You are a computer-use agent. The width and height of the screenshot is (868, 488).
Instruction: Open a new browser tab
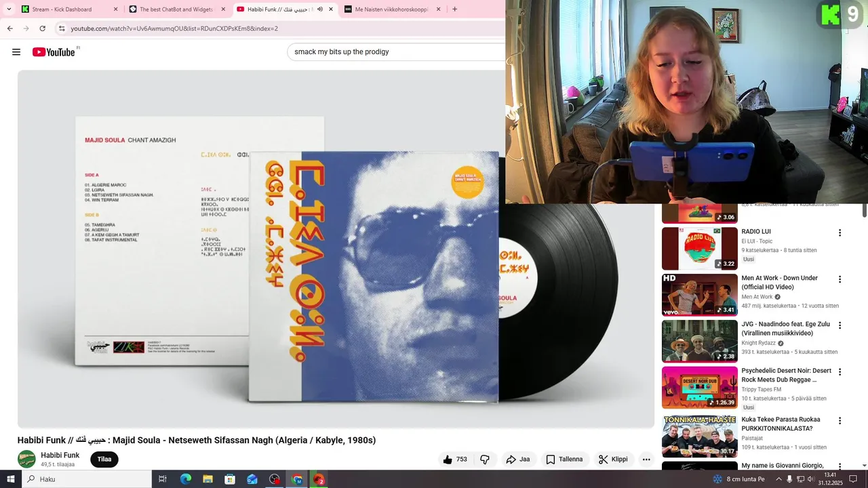(454, 9)
